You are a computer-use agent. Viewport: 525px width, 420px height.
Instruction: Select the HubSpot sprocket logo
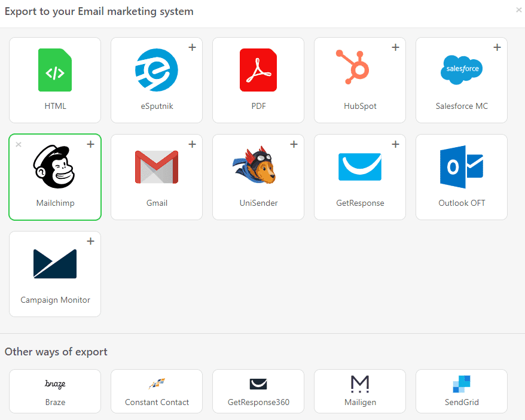tap(359, 69)
